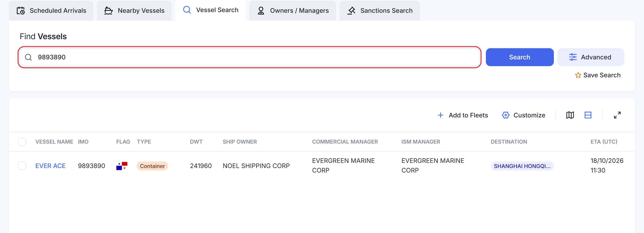Viewport: 644px width, 233px height.
Task: Click the ETA (UTC) column header
Action: tap(604, 142)
